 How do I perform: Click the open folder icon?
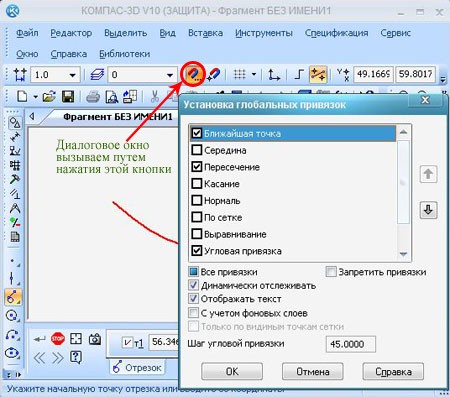(49, 97)
